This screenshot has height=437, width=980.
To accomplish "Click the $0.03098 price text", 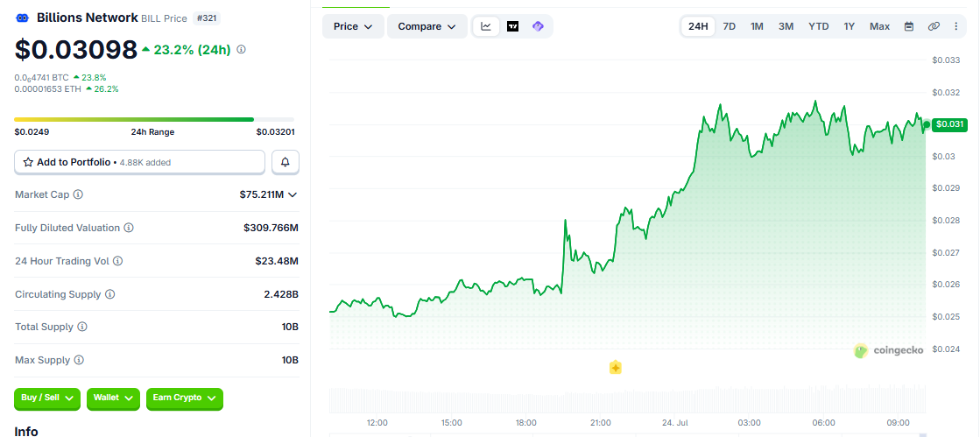I will [x=75, y=49].
